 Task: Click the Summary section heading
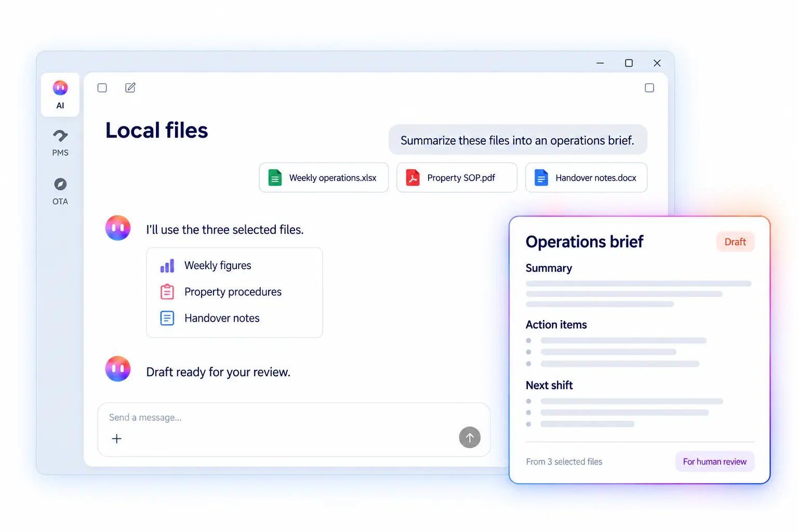[549, 268]
